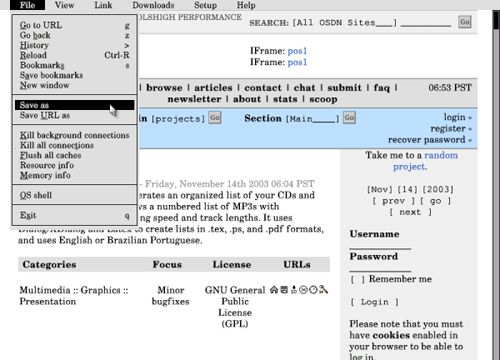Image resolution: width=500 pixels, height=360 pixels.
Task: Open the Section Main dropdown
Action: 312,119
